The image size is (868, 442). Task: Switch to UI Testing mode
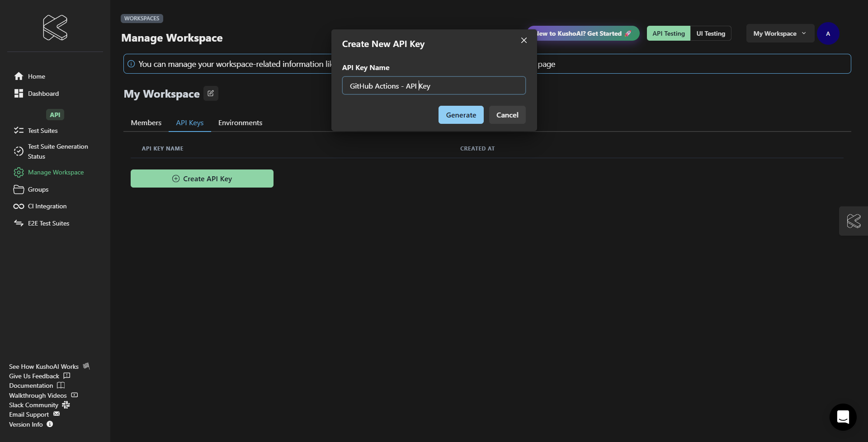pos(711,33)
